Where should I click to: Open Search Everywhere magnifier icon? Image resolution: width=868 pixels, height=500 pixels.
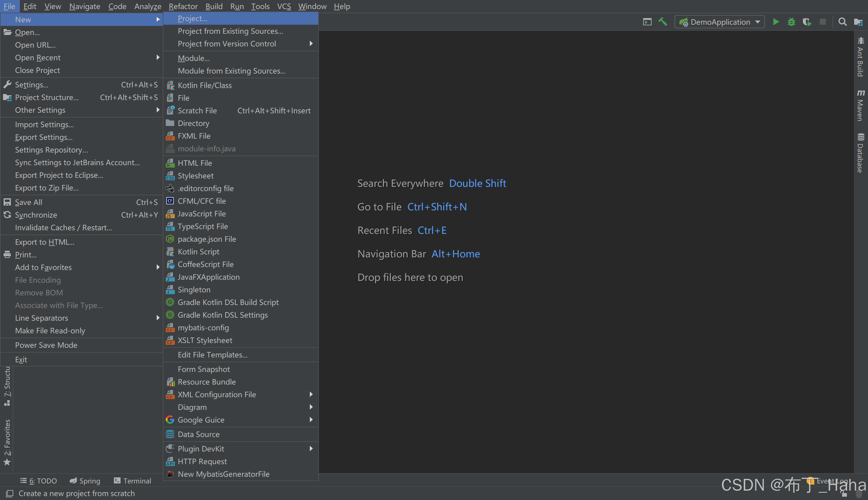pyautogui.click(x=842, y=22)
